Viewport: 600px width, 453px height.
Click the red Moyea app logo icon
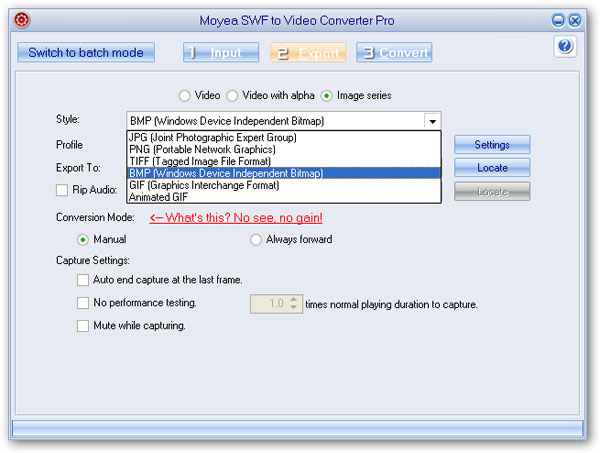click(x=22, y=20)
